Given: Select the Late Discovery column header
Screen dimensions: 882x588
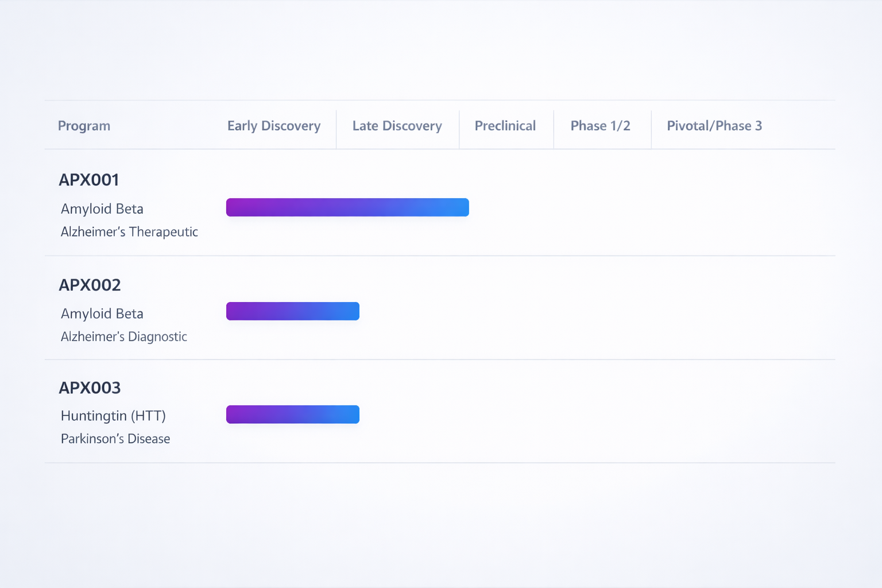Looking at the screenshot, I should coord(397,126).
